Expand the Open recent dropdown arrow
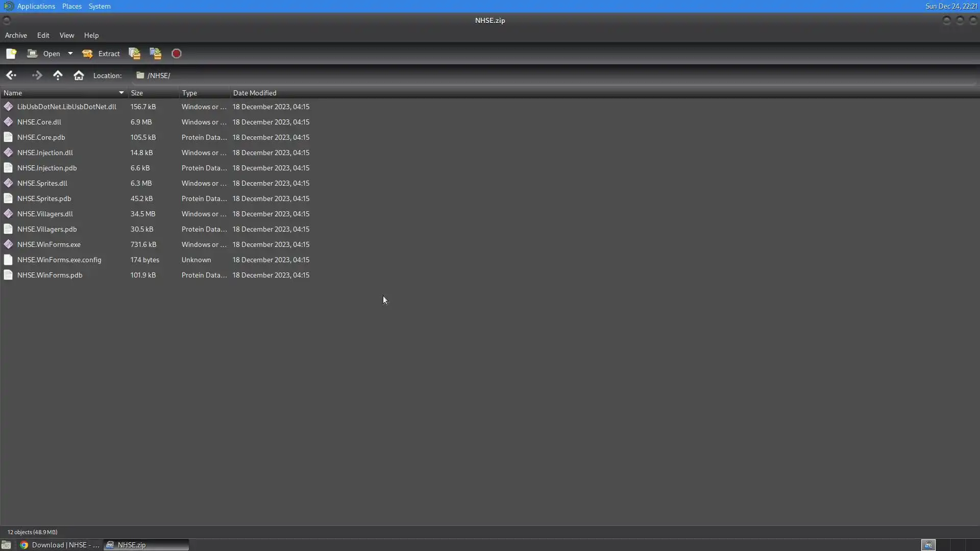980x551 pixels. click(70, 54)
